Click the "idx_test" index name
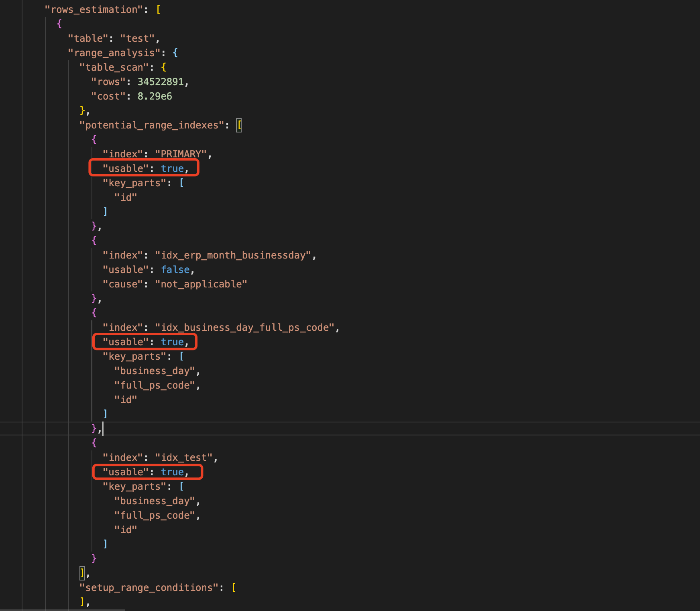 tap(184, 458)
